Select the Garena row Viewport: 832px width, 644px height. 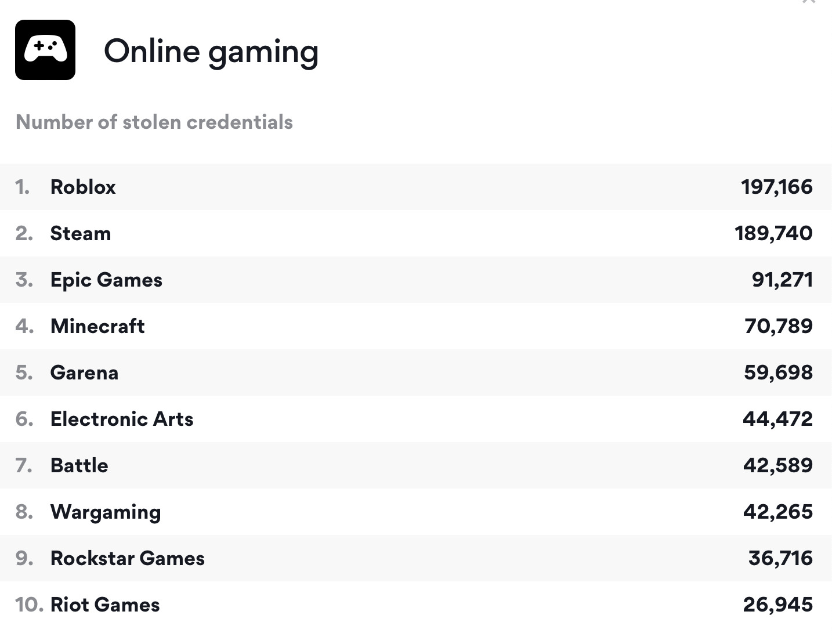click(x=84, y=372)
